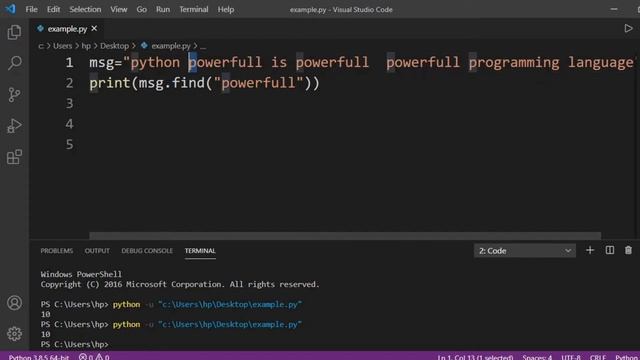Open the Explorer view in activity bar
Image resolution: width=640 pixels, height=360 pixels.
click(14, 33)
